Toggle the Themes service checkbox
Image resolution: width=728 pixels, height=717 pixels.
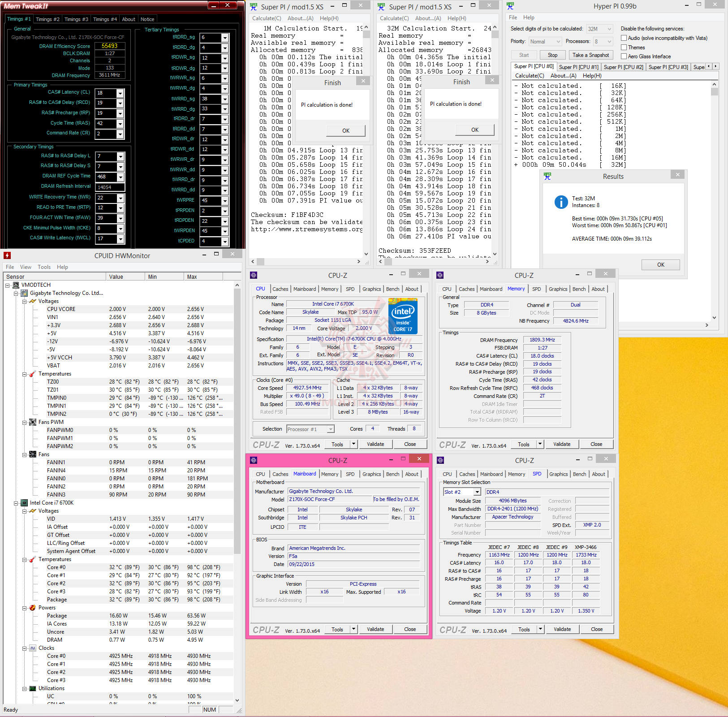tap(624, 48)
